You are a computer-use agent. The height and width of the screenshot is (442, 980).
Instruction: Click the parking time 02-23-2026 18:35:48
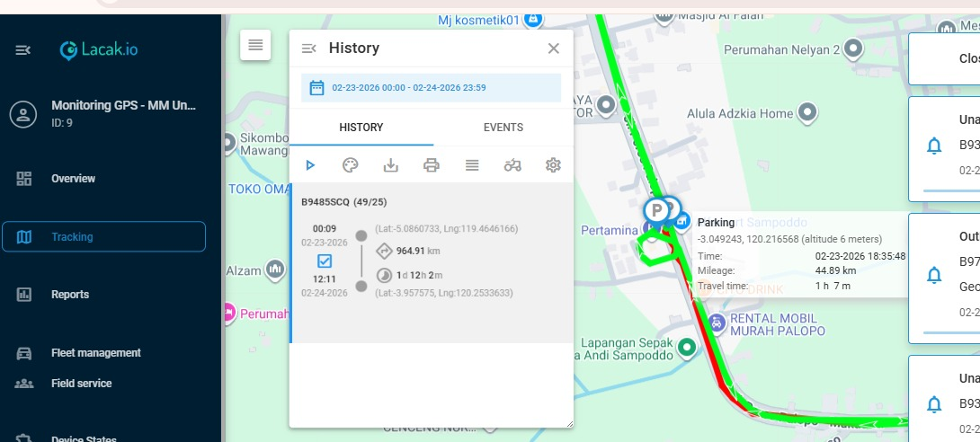click(860, 256)
